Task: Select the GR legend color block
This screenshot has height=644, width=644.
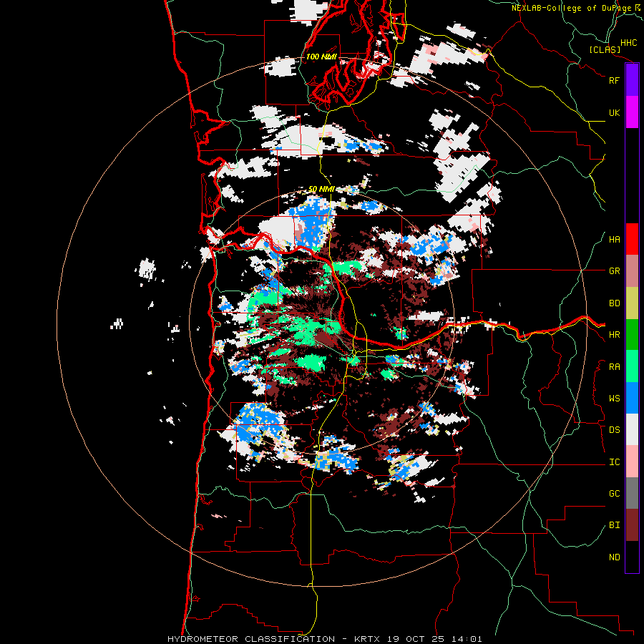Action: click(x=632, y=271)
